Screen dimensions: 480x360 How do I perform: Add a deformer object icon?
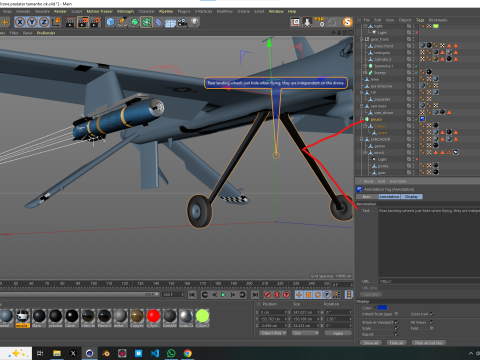(159, 22)
